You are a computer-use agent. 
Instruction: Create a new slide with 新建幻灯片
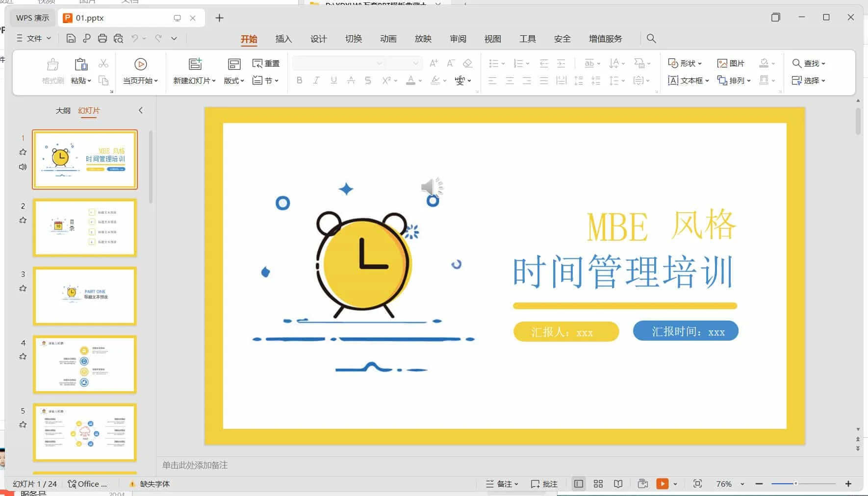[x=195, y=70]
